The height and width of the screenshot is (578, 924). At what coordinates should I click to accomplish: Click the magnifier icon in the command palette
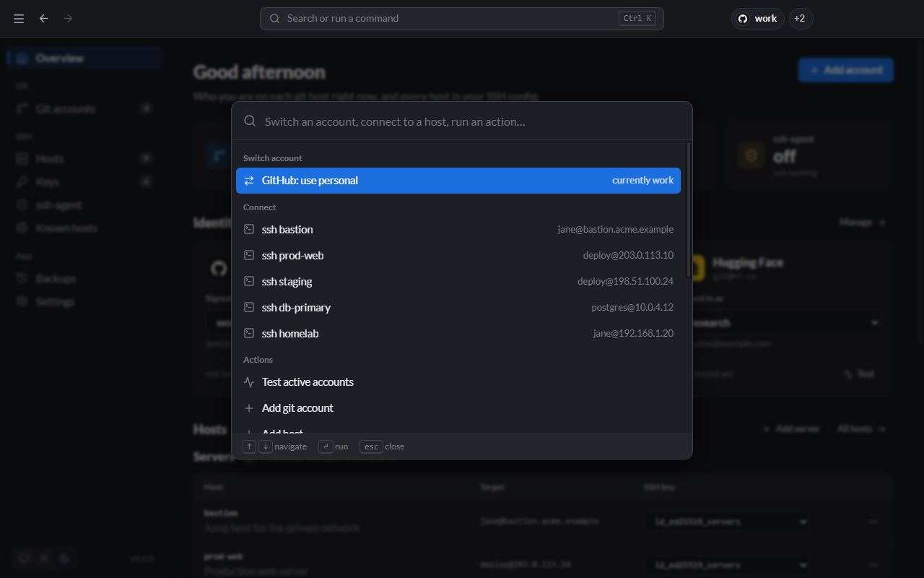click(x=250, y=121)
